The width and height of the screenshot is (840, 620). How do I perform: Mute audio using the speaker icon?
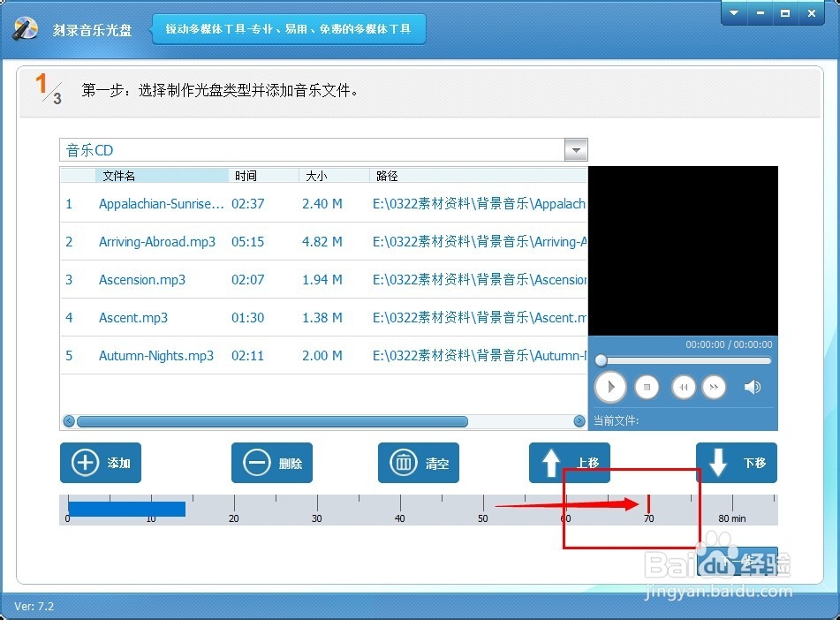(753, 387)
